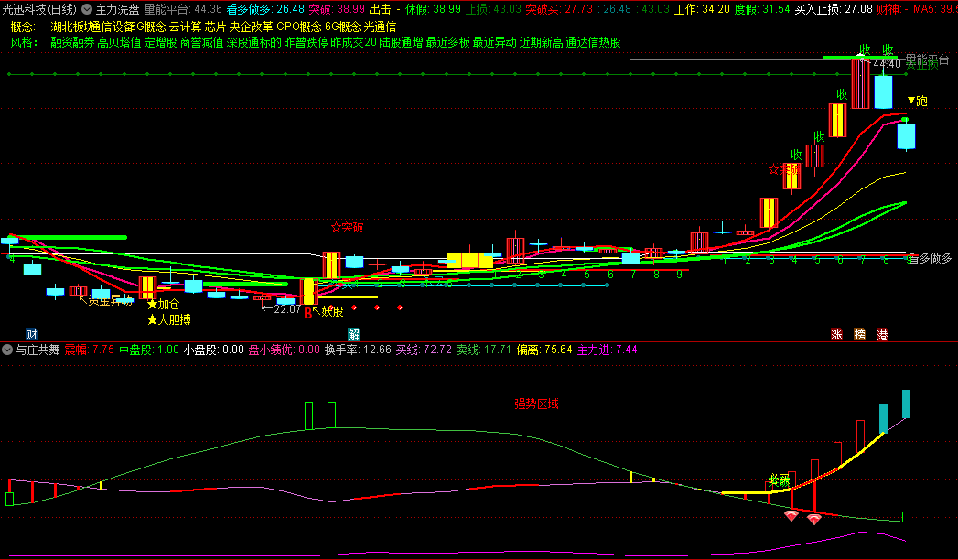The height and width of the screenshot is (560, 958).
Task: Click the ▼跑 sell signal marker
Action: pos(917,101)
